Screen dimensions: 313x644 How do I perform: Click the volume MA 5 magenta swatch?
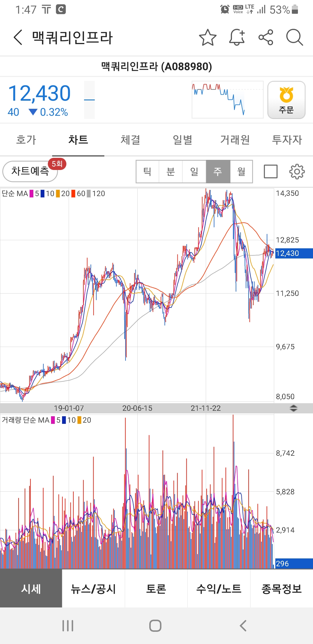pos(53,420)
